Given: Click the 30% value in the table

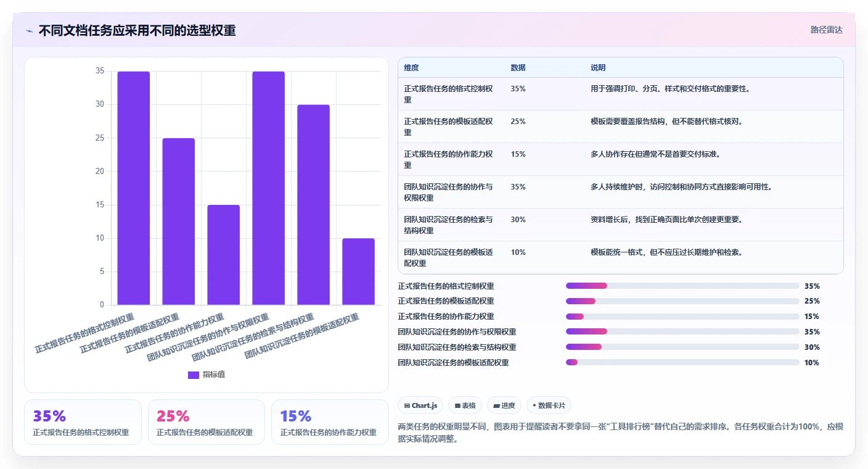Looking at the screenshot, I should (518, 219).
